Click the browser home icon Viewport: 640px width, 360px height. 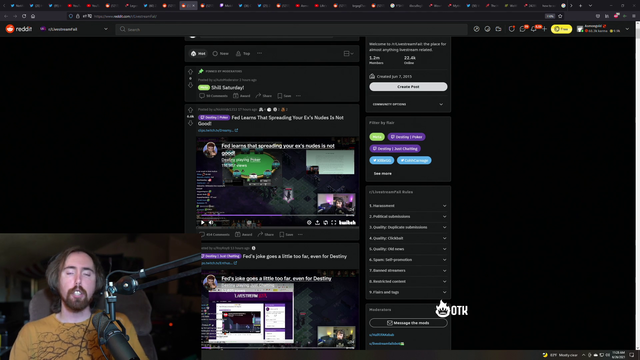(x=33, y=16)
